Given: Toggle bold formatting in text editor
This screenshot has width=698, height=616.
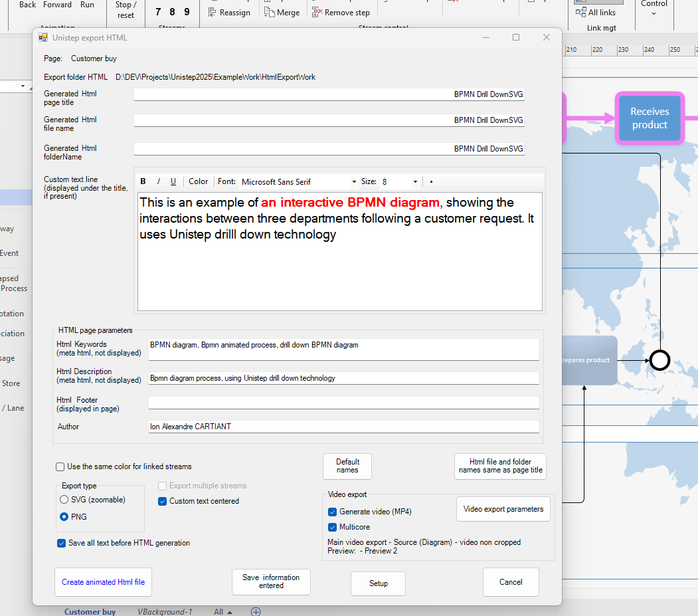Looking at the screenshot, I should tap(143, 181).
